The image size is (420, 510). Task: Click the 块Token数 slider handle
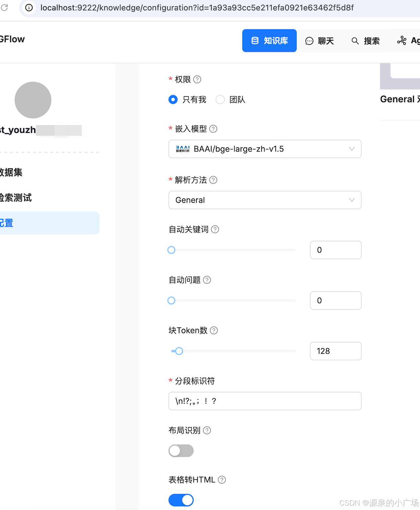(179, 351)
